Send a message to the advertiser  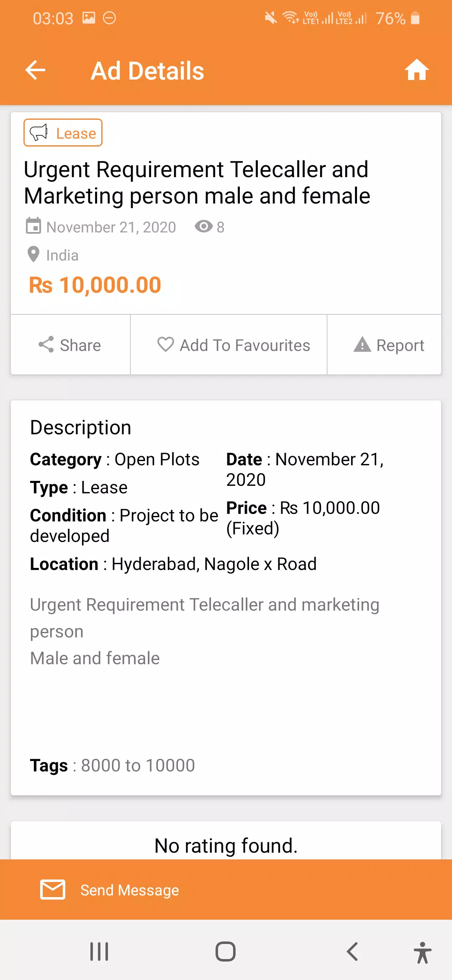pyautogui.click(x=226, y=890)
